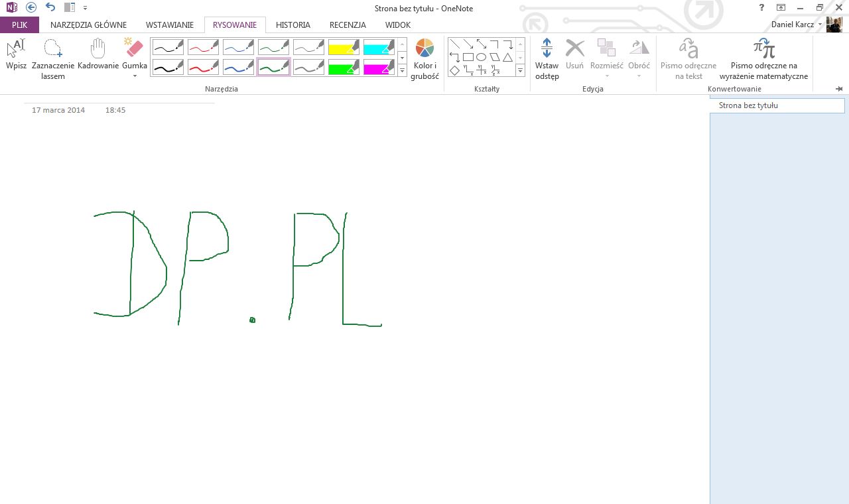Insert the crossed-axes graph shape
The image size is (849, 504).
pos(482,70)
